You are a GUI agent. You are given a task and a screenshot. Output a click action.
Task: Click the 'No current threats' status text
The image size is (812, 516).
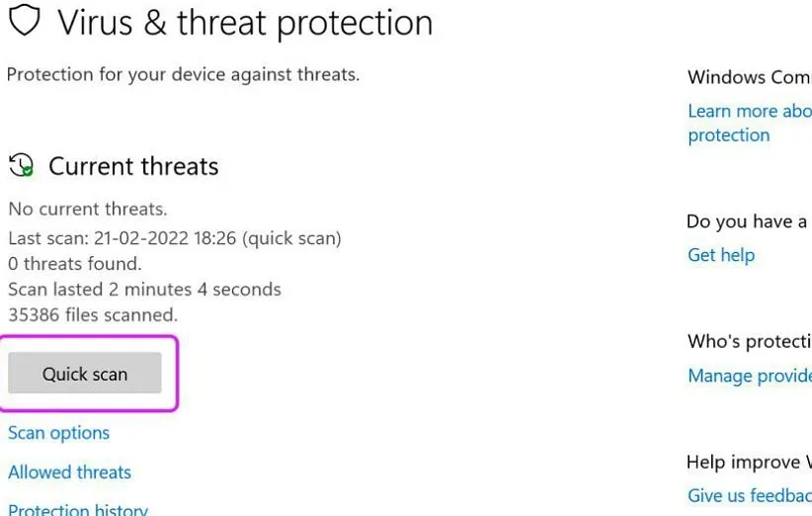[88, 210]
